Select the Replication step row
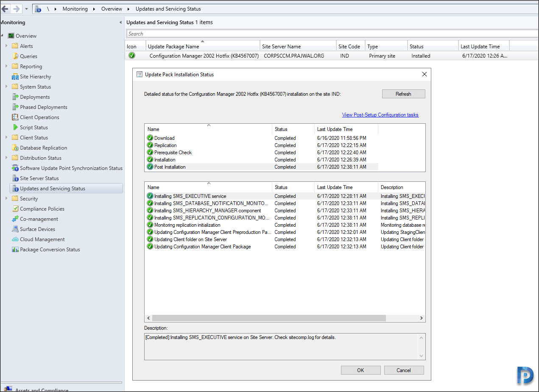 (x=262, y=145)
